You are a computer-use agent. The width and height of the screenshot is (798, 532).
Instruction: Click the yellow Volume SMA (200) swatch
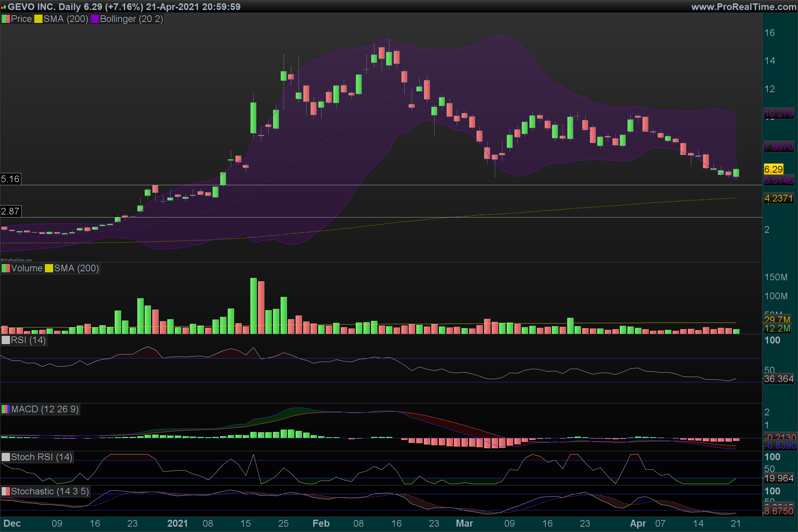[49, 268]
